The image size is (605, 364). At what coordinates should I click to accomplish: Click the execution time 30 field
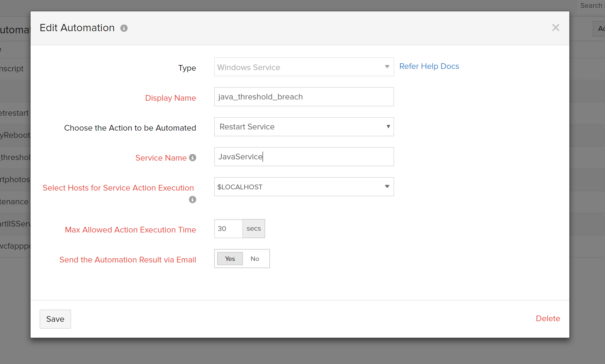228,229
